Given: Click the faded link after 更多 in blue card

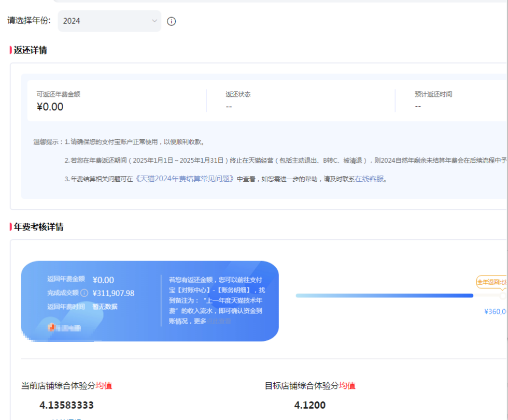Looking at the screenshot, I should coord(220,321).
